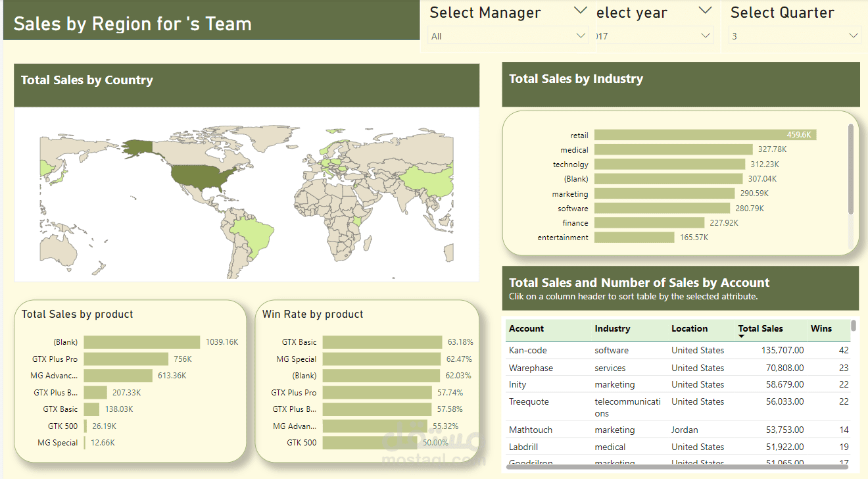Viewport: 868px width, 479px height.
Task: Sort table by Location column header
Action: pos(689,328)
